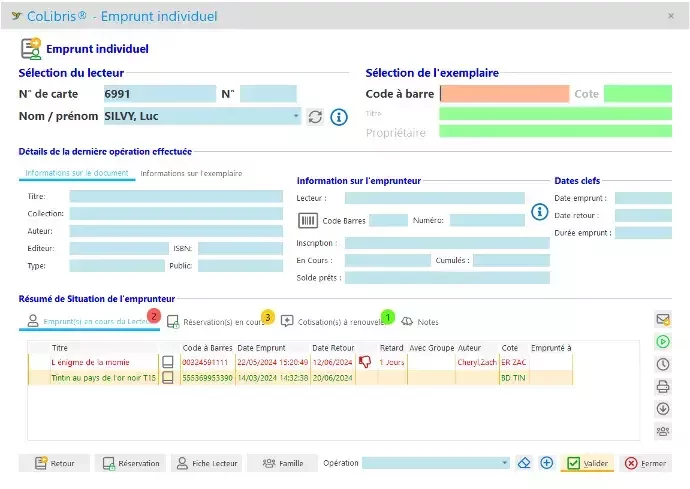
Task: Click the envelope icon in the right sidebar
Action: tap(662, 320)
